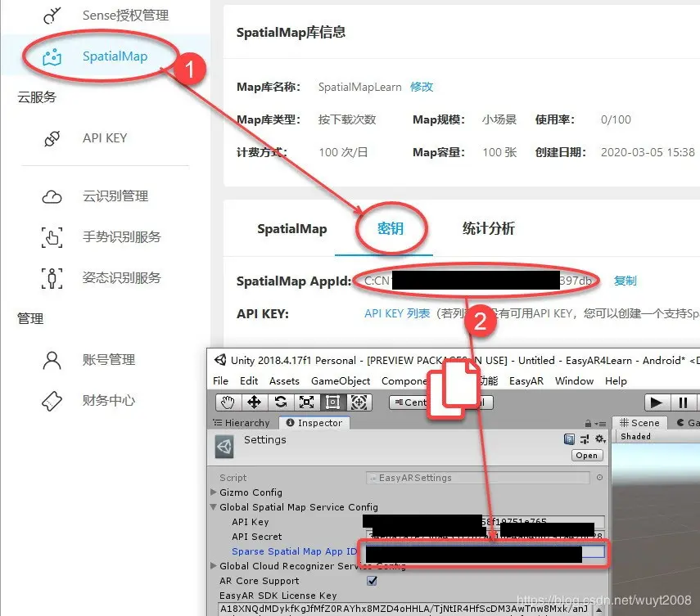Image resolution: width=700 pixels, height=616 pixels.
Task: Click 复制 to copy the AppId
Action: click(x=625, y=281)
